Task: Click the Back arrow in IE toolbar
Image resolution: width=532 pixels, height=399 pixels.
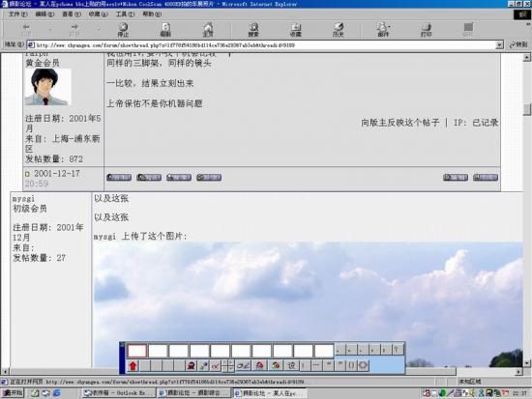Action: click(26, 30)
